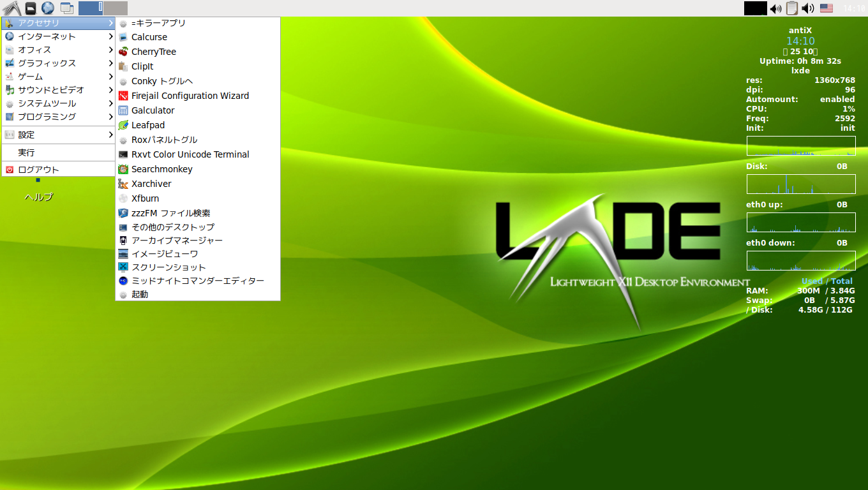Select Roxパネルトグル entry
The width and height of the screenshot is (868, 490).
click(x=198, y=140)
